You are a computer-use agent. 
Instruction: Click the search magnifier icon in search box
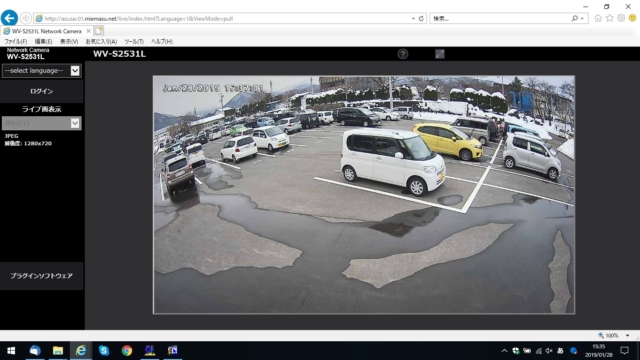pos(575,18)
